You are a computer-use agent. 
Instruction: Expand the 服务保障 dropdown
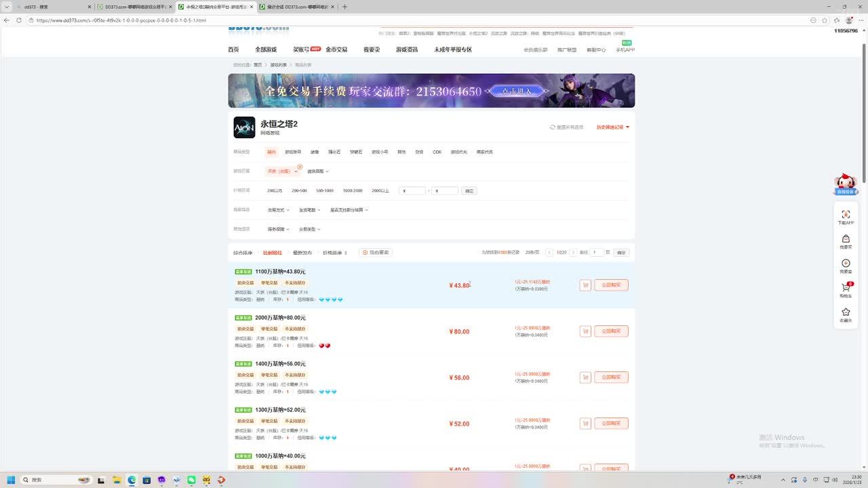pos(278,229)
